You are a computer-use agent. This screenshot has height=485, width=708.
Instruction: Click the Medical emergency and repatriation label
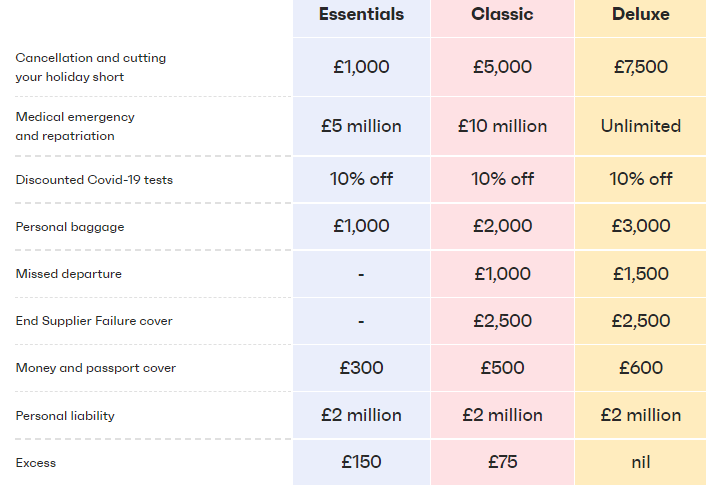point(75,126)
